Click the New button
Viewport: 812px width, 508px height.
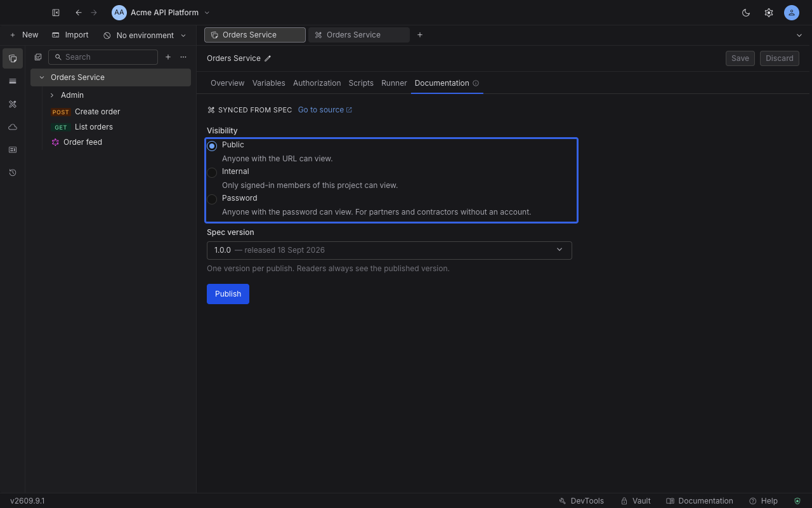pos(24,35)
